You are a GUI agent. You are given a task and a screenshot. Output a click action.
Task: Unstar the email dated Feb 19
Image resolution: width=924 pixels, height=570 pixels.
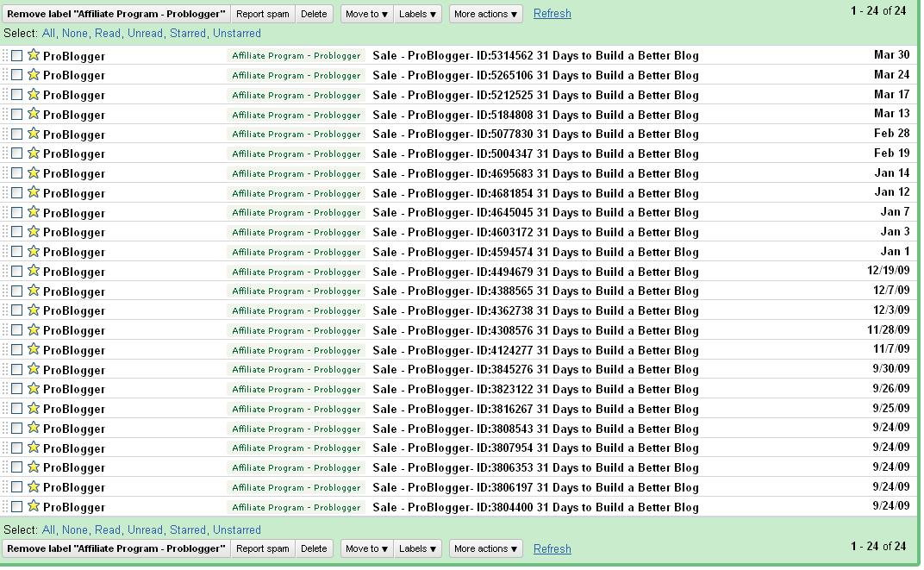point(34,153)
